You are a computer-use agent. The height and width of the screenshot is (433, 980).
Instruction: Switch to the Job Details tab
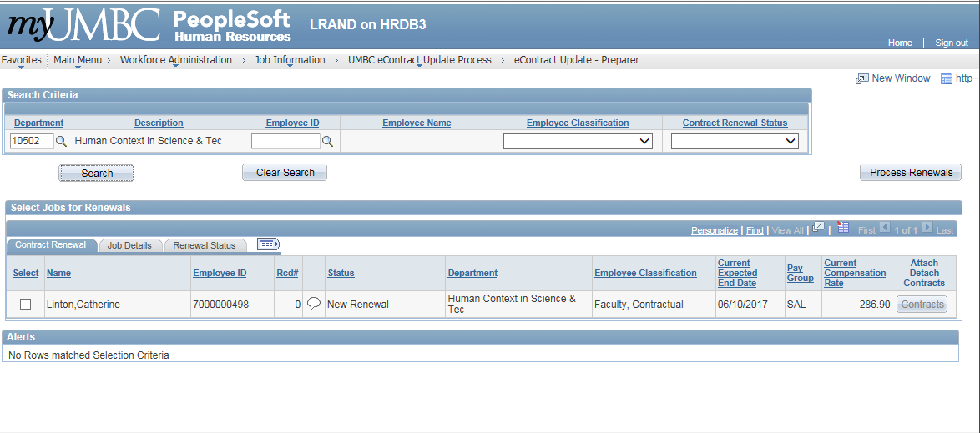point(129,245)
